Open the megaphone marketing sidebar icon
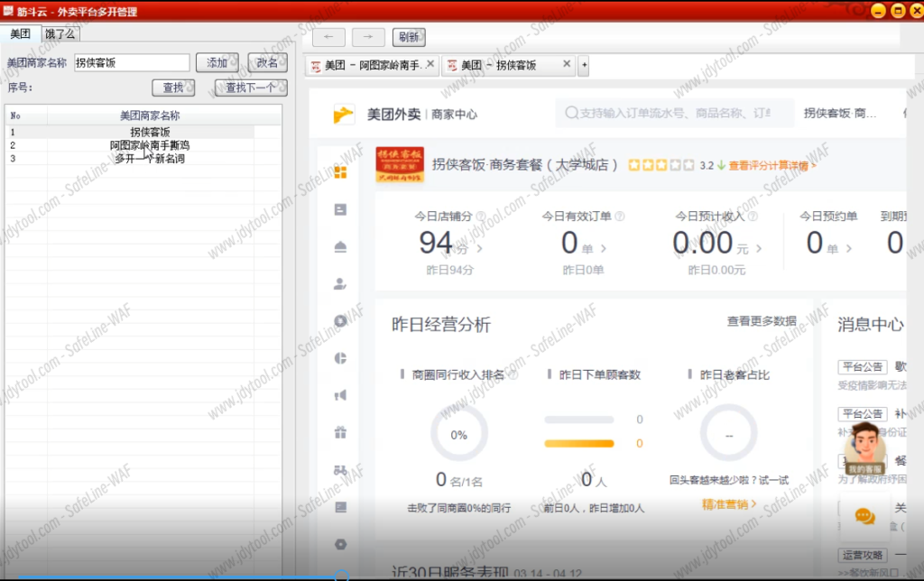 (x=340, y=395)
